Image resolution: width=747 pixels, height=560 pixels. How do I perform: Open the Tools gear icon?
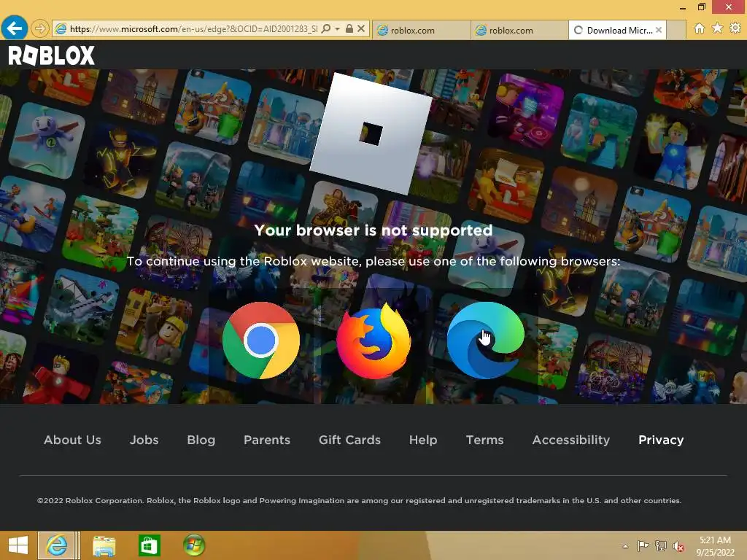(x=735, y=28)
